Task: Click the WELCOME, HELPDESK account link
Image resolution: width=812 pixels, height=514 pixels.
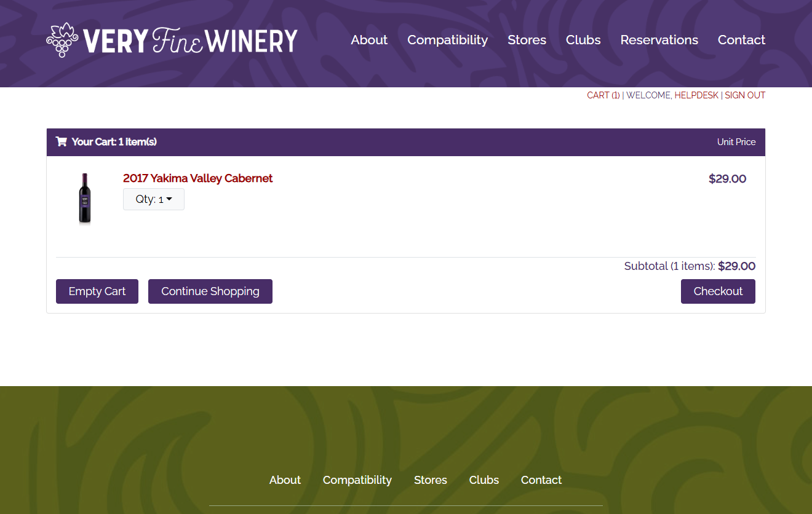Action: point(672,95)
